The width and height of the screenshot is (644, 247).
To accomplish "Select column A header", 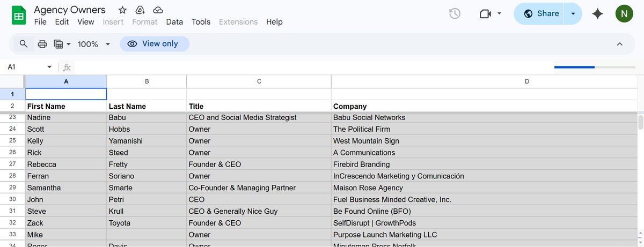I will [66, 81].
